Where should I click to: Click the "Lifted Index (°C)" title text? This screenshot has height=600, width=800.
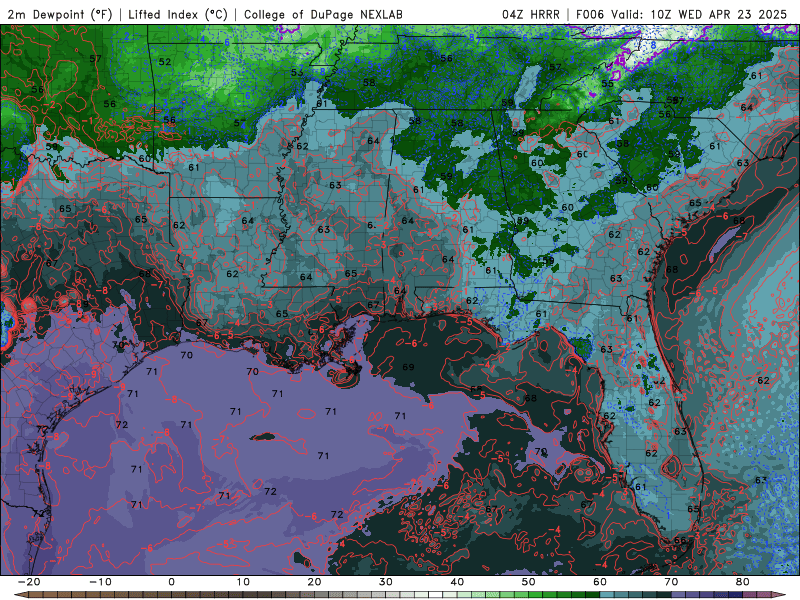point(178,14)
